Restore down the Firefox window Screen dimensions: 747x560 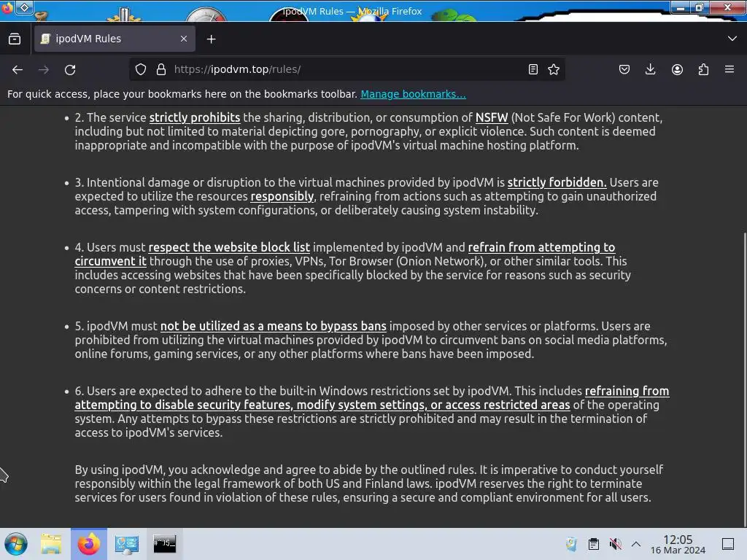click(700, 7)
